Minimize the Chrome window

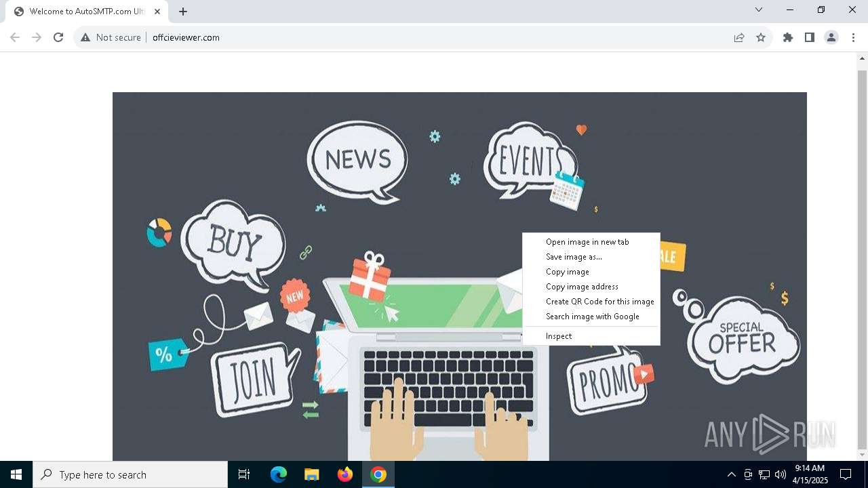790,9
